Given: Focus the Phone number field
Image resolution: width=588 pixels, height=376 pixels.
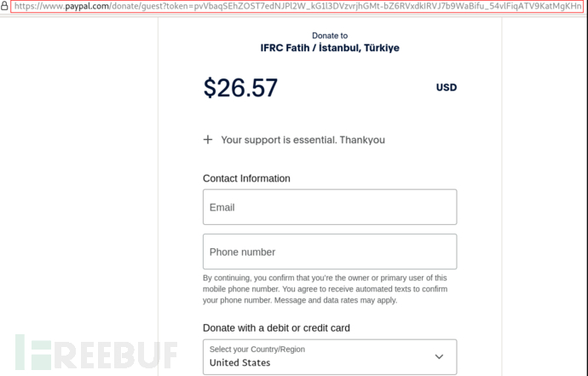Looking at the screenshot, I should pyautogui.click(x=329, y=252).
